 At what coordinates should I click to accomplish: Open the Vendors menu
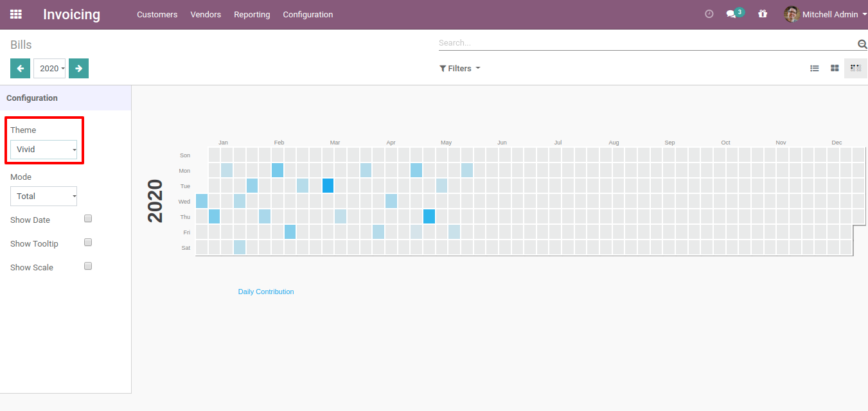click(x=206, y=14)
